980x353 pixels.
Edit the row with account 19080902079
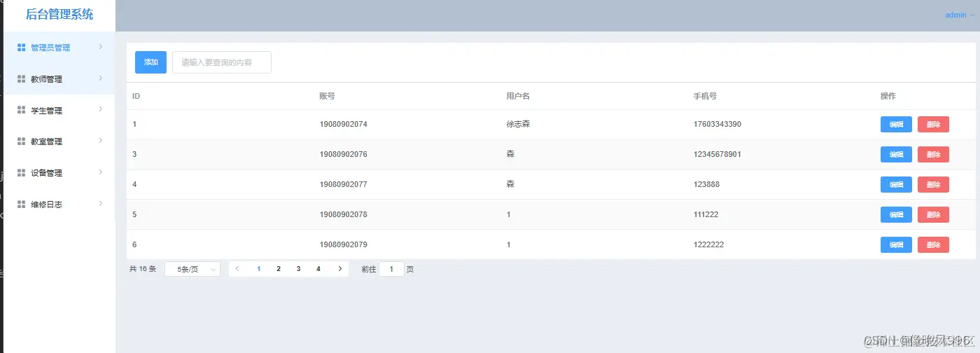[896, 245]
